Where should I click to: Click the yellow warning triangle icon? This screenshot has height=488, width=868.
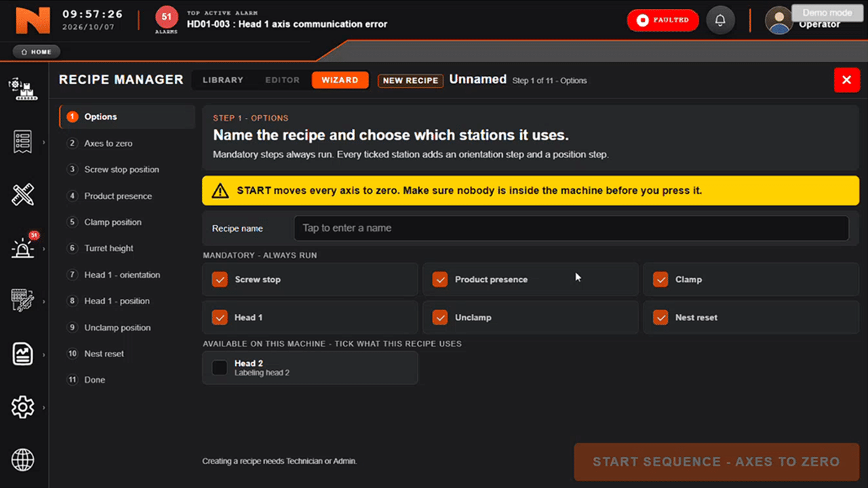(220, 190)
